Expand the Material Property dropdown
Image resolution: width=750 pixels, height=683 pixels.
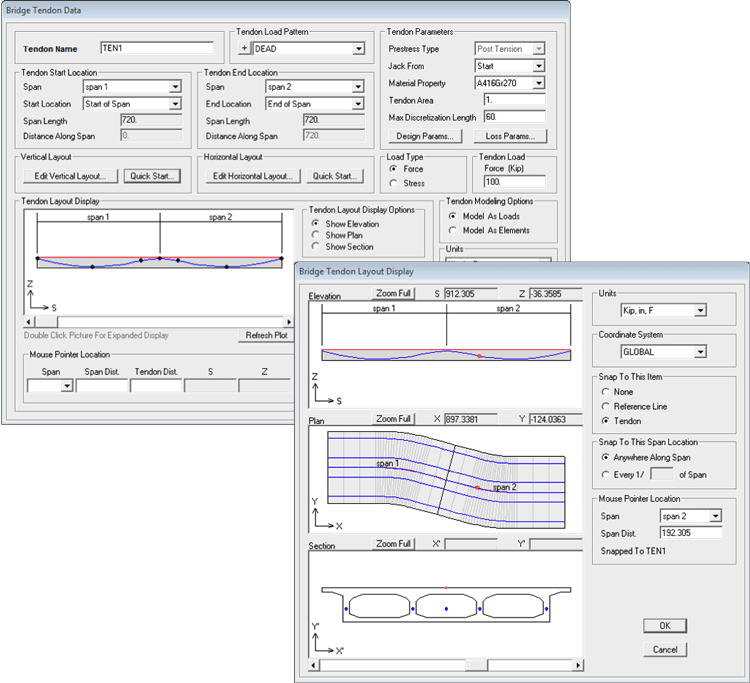pos(538,83)
